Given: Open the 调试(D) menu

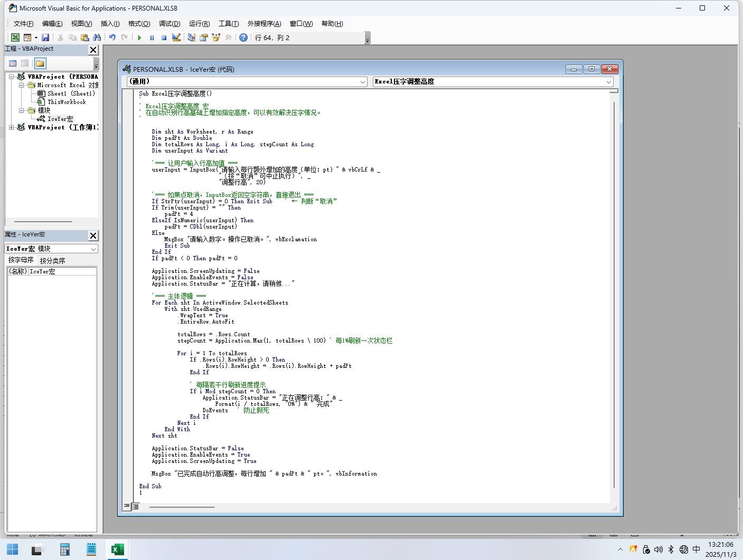Looking at the screenshot, I should [170, 24].
